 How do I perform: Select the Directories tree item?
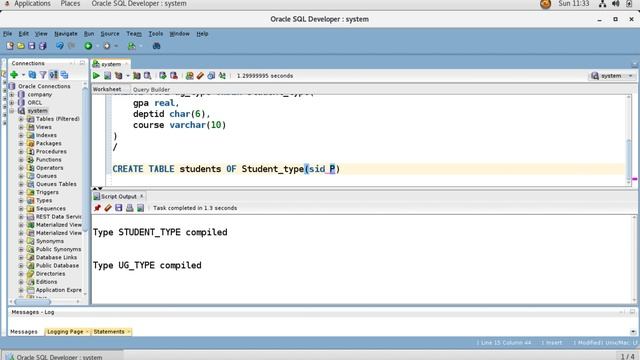[51, 274]
